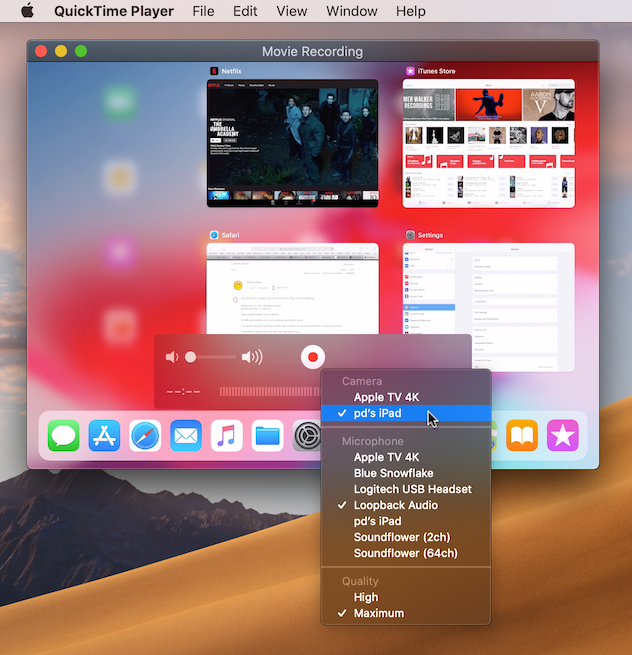Choose Apple TV 4K as microphone
The width and height of the screenshot is (632, 655).
tap(406, 457)
